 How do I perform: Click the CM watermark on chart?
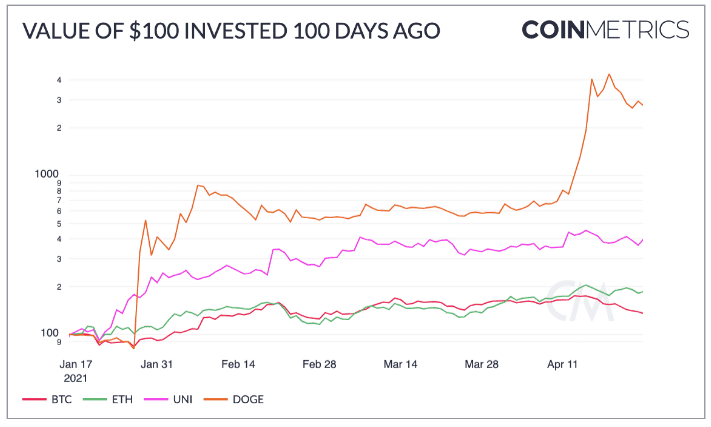tap(580, 301)
